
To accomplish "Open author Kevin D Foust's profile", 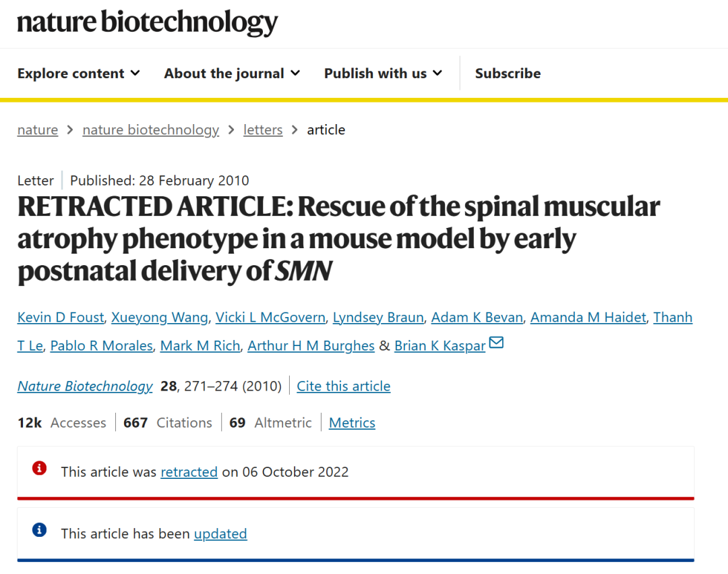I will (x=61, y=318).
